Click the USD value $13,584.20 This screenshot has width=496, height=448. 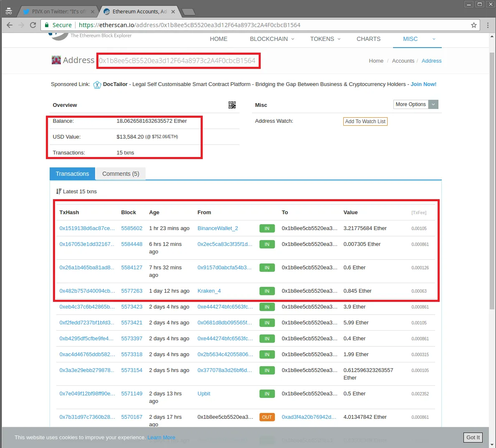click(130, 137)
